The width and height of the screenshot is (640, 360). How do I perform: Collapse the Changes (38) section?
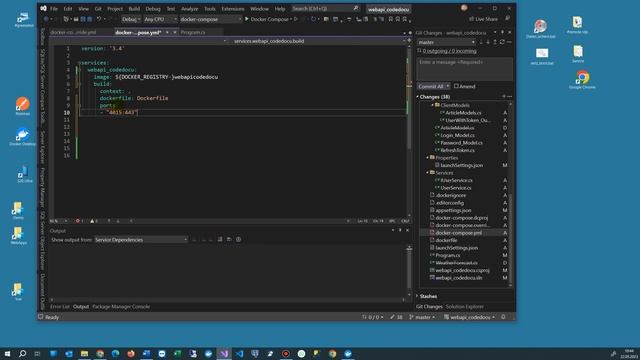418,97
